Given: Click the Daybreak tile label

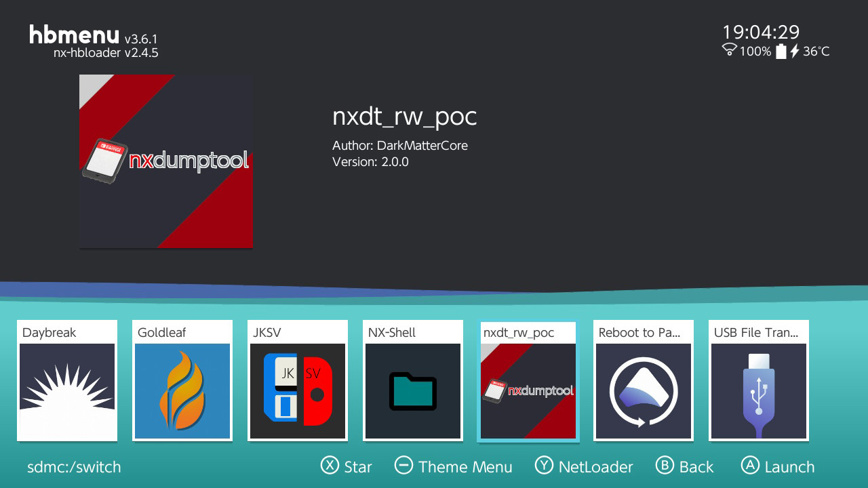Looking at the screenshot, I should (x=49, y=333).
